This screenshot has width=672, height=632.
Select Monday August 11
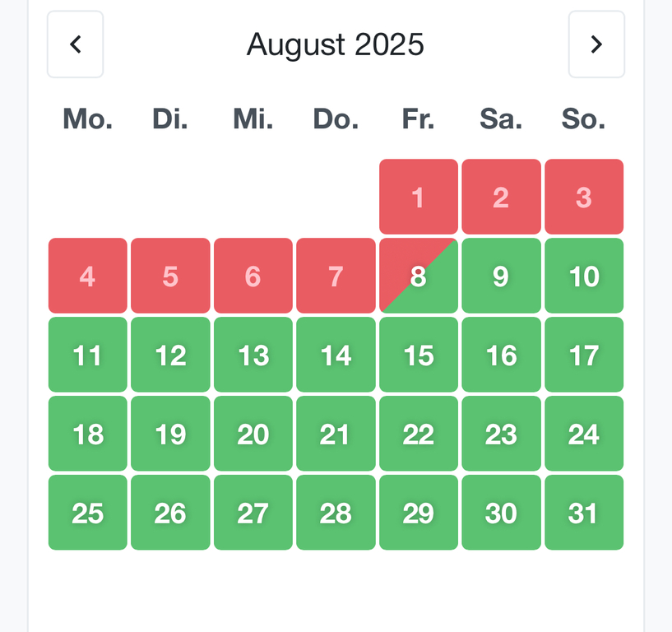[88, 355]
